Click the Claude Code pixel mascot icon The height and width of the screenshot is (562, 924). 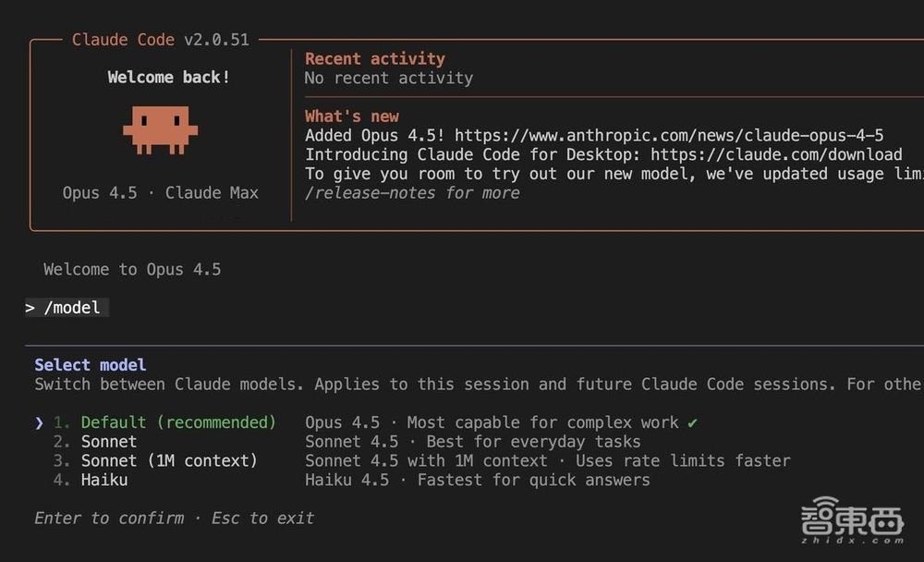(160, 130)
